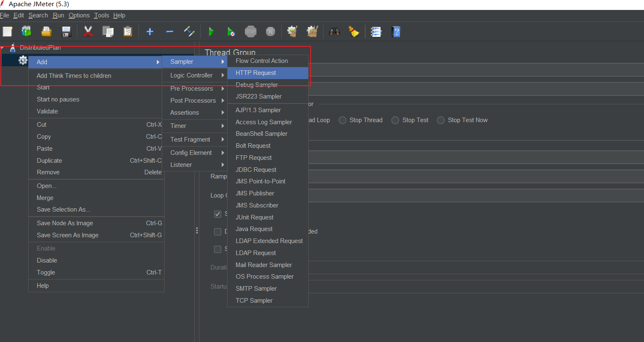Click the Paste clipboard icon
This screenshot has width=644, height=342.
(128, 31)
